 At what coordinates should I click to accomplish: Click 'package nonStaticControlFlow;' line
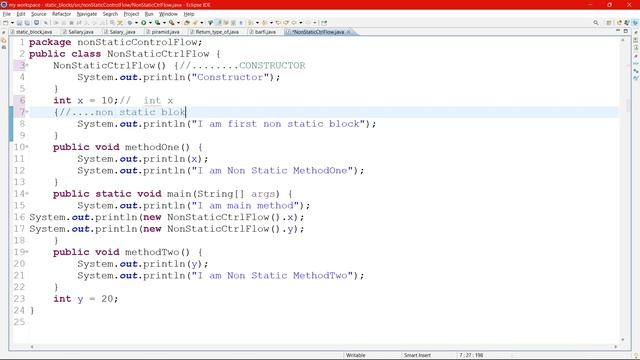(x=116, y=42)
